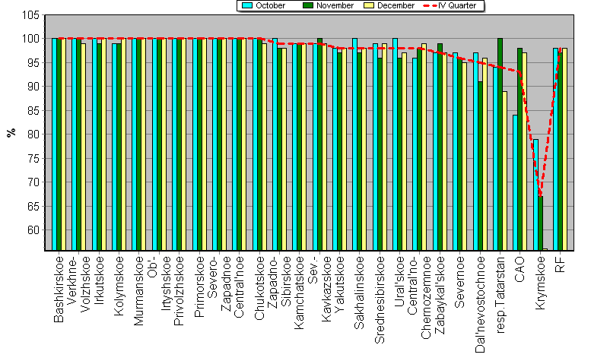Click the y-axis value 75
This screenshot has width=591, height=364.
33,159
